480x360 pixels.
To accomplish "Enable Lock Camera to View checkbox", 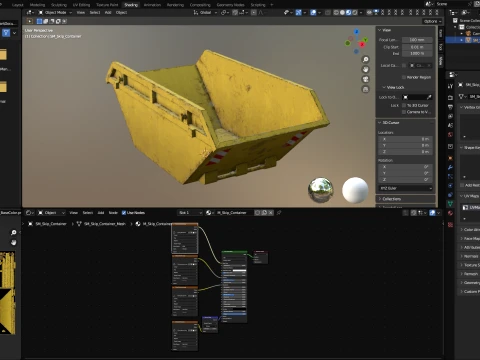I will (404, 112).
